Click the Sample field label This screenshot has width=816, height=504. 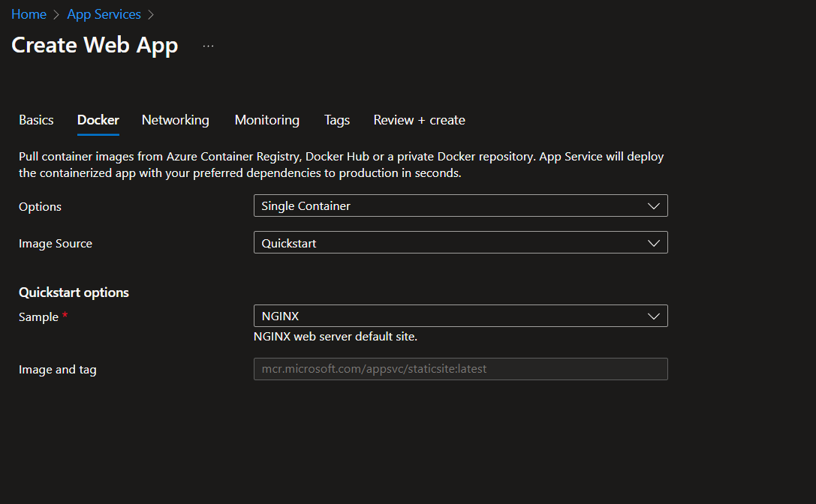38,316
